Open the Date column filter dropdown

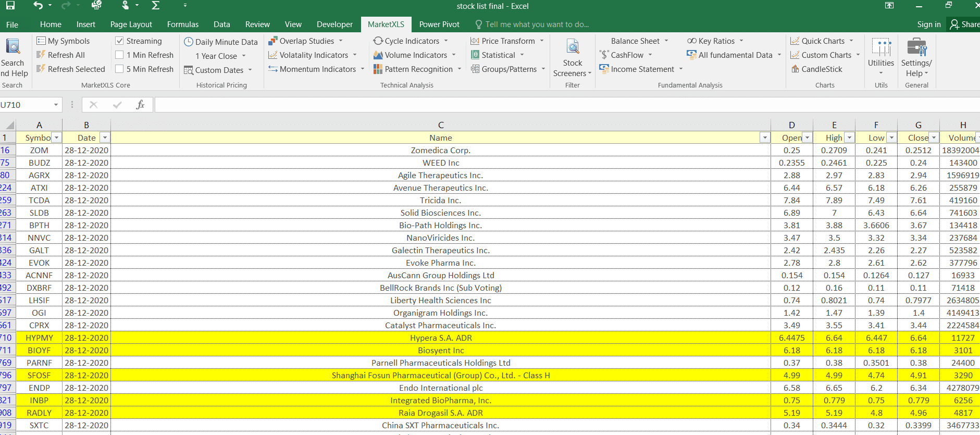[x=105, y=138]
